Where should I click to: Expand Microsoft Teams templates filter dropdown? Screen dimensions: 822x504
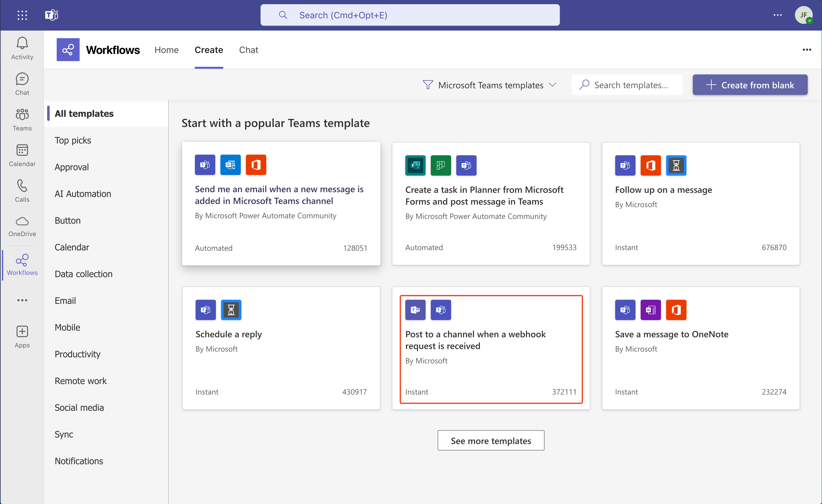[x=489, y=85]
